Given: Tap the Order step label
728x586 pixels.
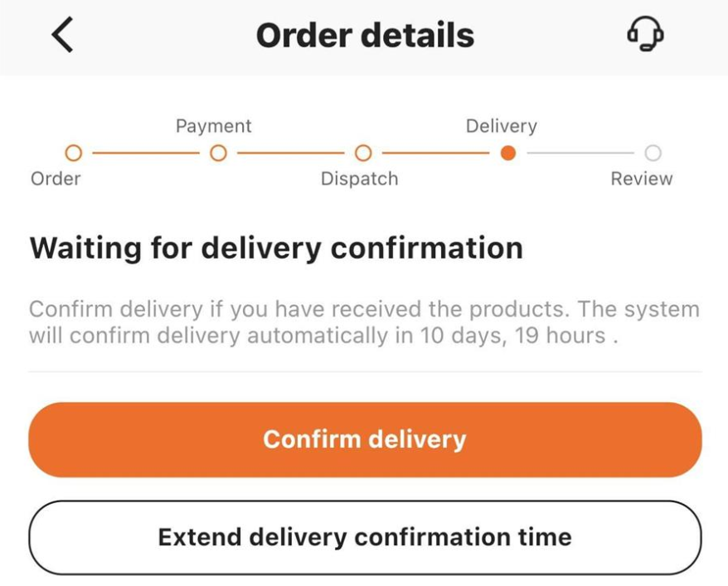Looking at the screenshot, I should pos(56,179).
